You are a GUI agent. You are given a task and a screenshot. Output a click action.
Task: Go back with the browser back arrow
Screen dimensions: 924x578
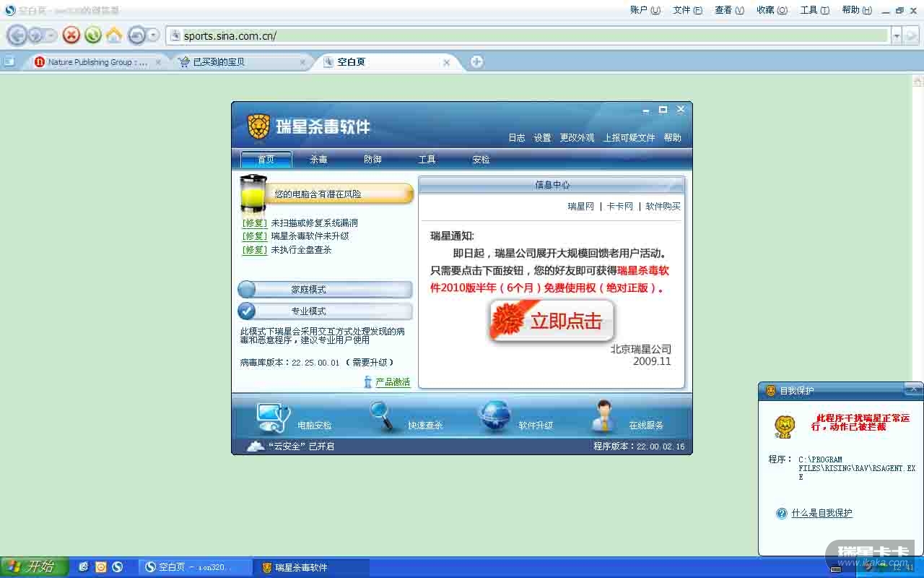pyautogui.click(x=17, y=35)
